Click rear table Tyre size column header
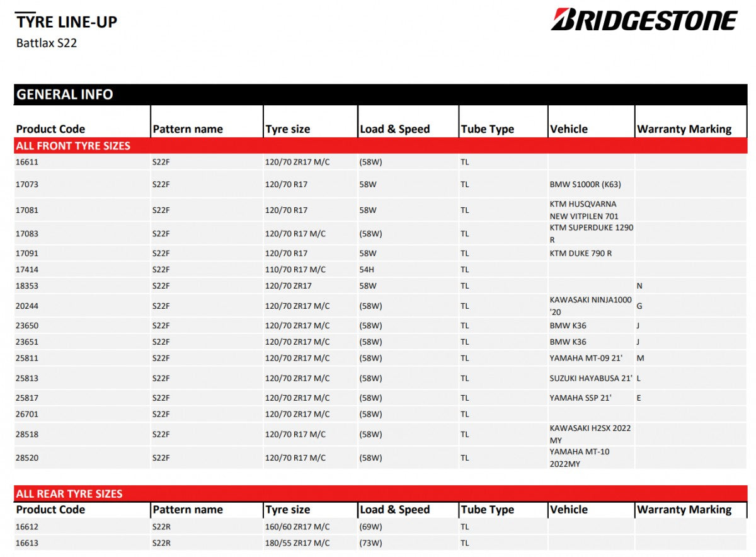This screenshot has height=557, width=756. coord(288,510)
